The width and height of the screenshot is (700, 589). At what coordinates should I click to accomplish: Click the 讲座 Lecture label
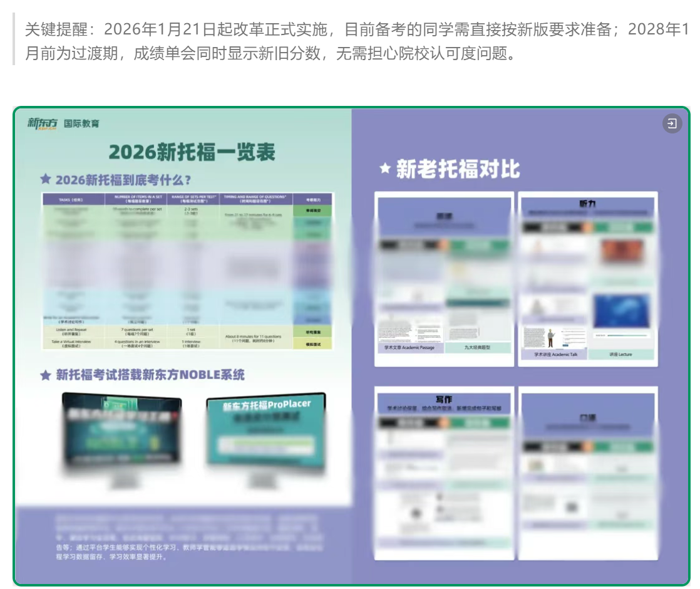[620, 354]
